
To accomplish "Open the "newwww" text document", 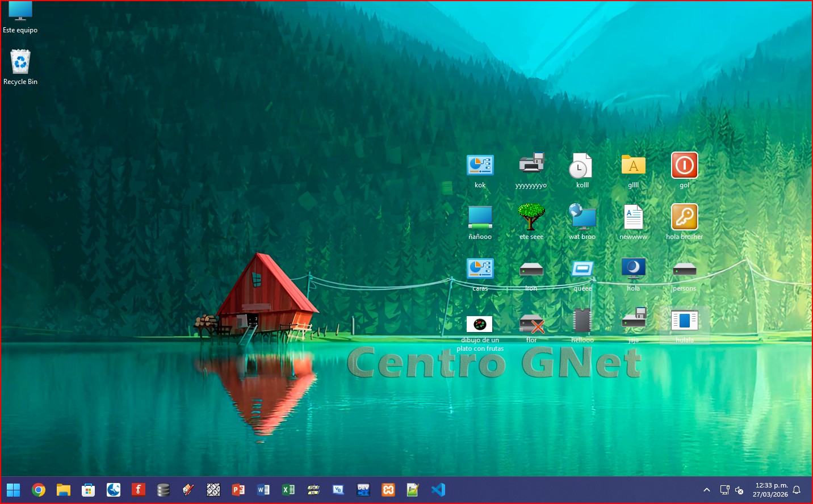I will [x=633, y=217].
